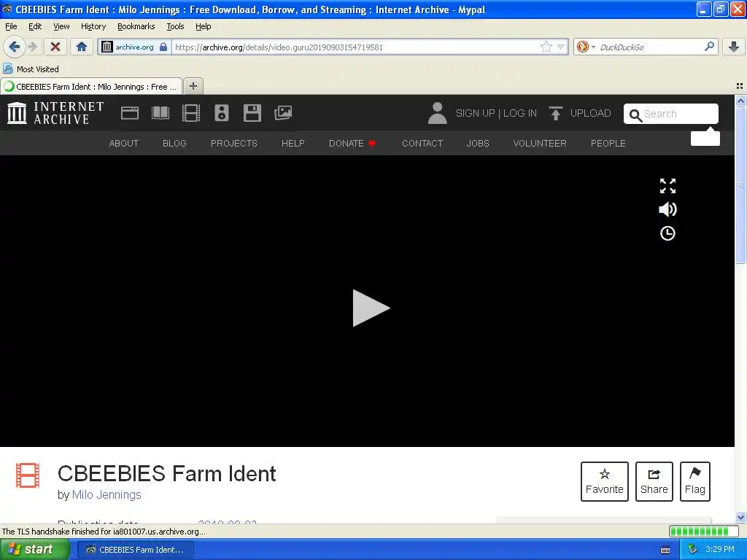Click the red film media type icon
The height and width of the screenshot is (560, 747).
coord(28,475)
